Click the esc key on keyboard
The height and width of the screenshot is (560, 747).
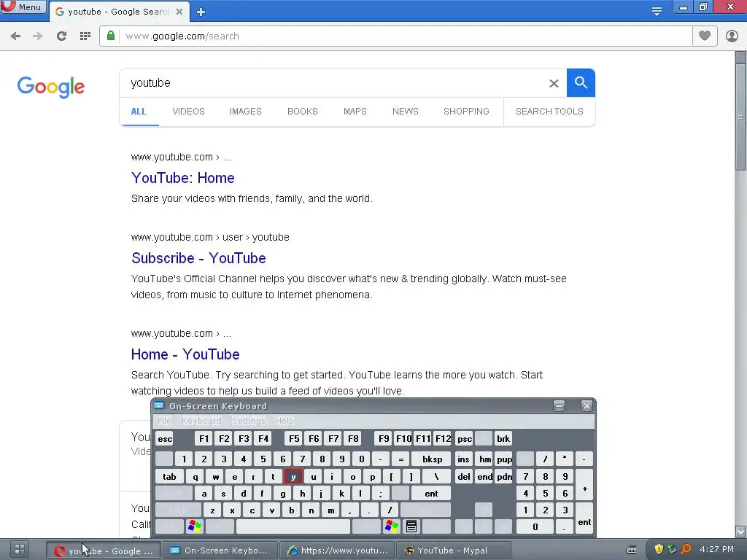[x=165, y=438]
